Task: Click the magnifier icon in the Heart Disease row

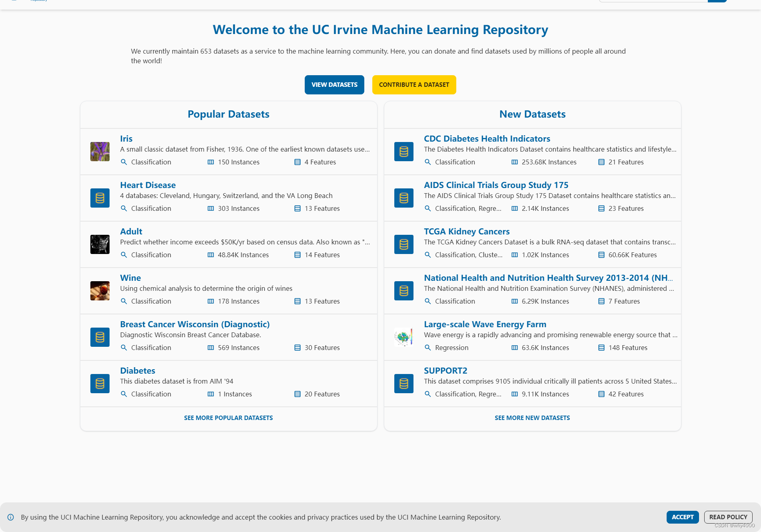Action: [124, 208]
